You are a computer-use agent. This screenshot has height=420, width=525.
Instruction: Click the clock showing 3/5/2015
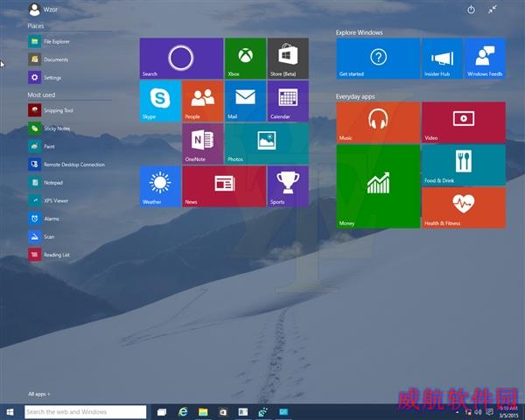(x=509, y=412)
